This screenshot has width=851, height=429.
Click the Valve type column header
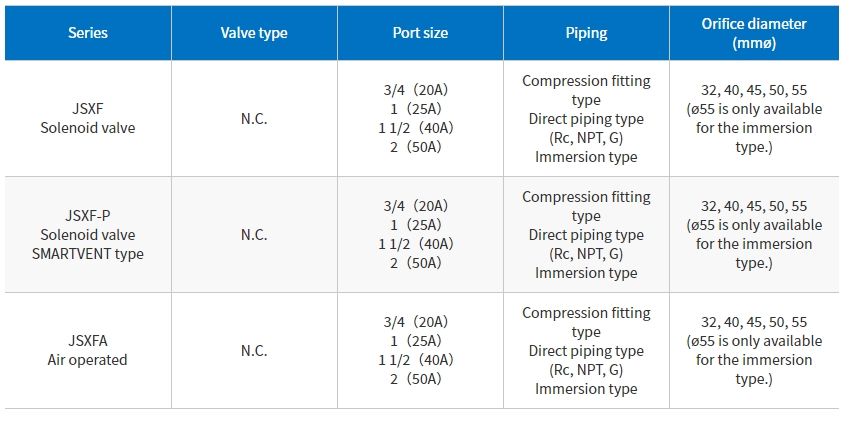click(254, 33)
